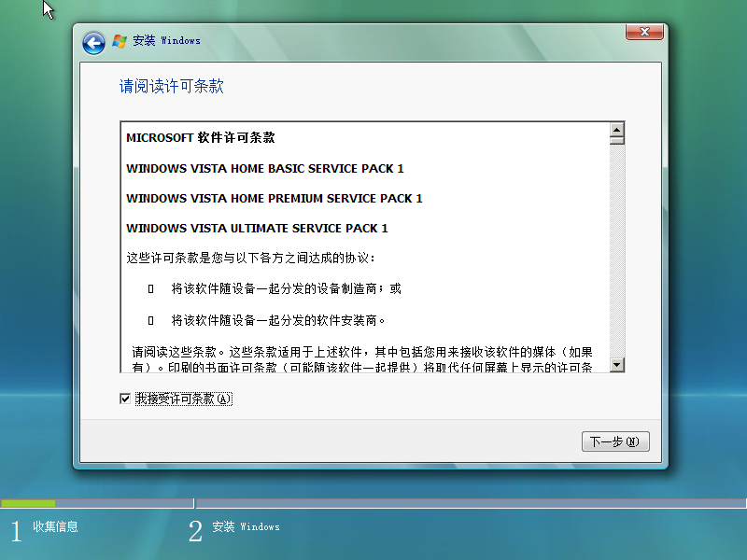This screenshot has width=747, height=560.
Task: Click WINDOWS VISTA ULTIMATE SERVICE PACK 1 text
Action: point(258,229)
